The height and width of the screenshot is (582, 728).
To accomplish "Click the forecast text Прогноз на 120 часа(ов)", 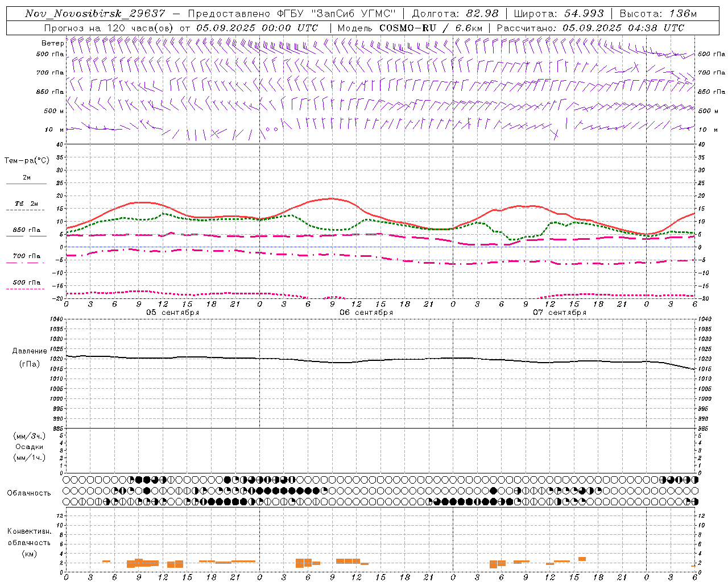I will tap(109, 28).
